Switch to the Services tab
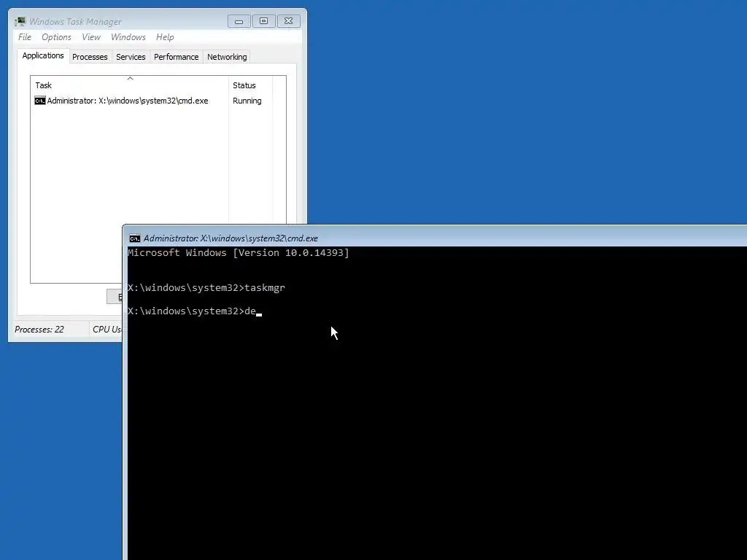This screenshot has width=747, height=560. click(131, 57)
